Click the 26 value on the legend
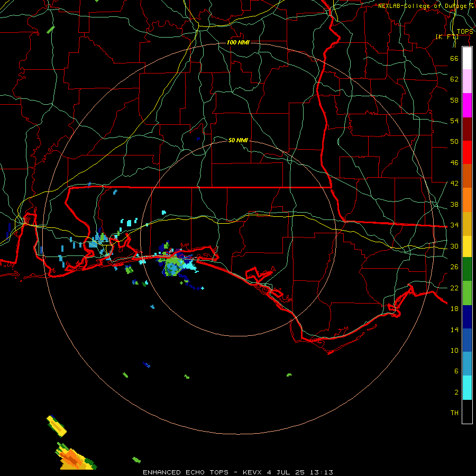The image size is (476, 476). (x=454, y=267)
